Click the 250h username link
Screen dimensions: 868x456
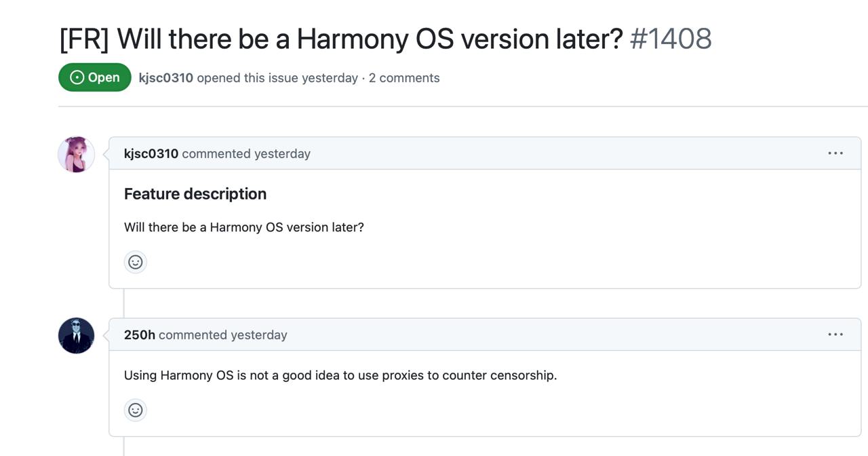click(140, 335)
